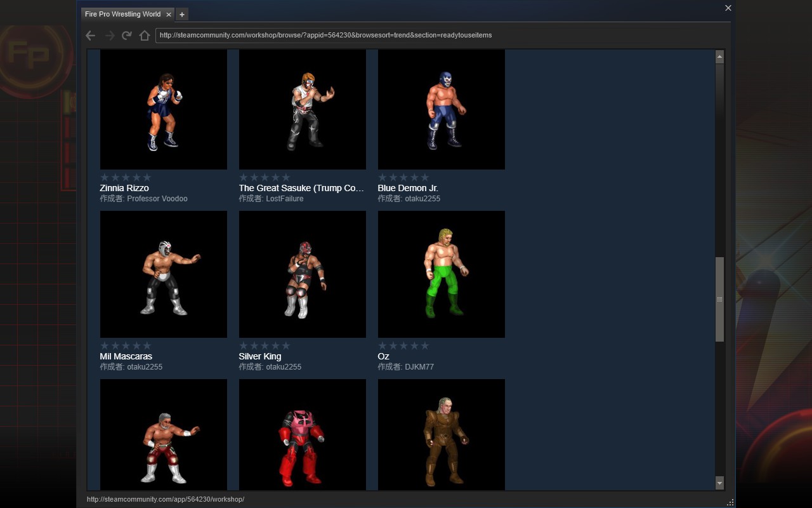View author LostFailure's profile

tap(285, 199)
